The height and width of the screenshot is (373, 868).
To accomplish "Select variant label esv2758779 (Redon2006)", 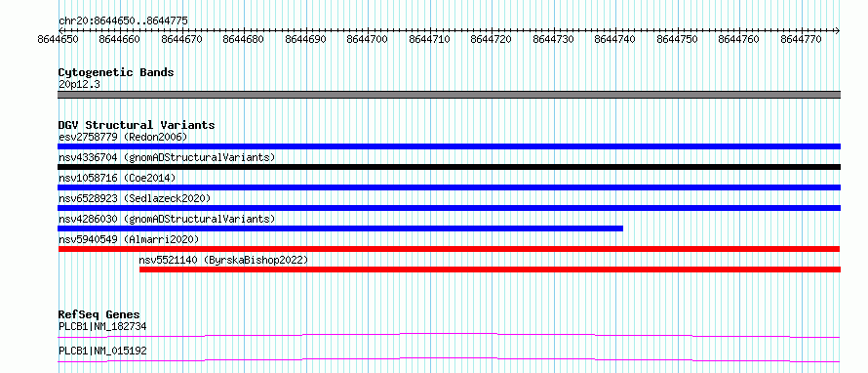I will click(123, 137).
